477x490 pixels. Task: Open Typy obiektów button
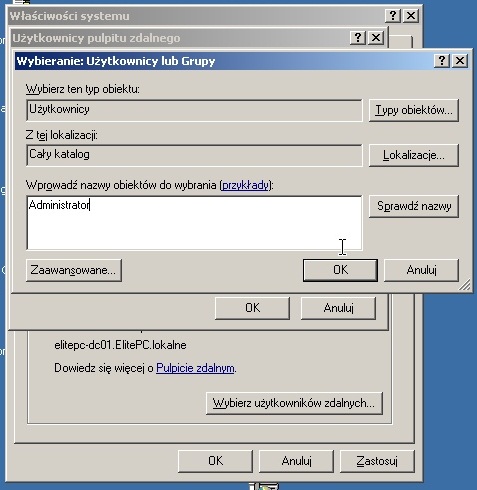(x=414, y=110)
